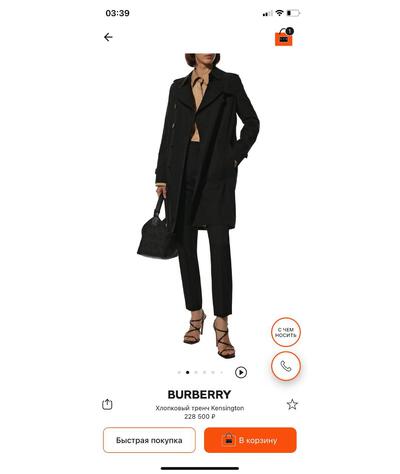Viewport: 400px width, 474px height.
Task: Select the active second carousel dot
Action: 187,372
